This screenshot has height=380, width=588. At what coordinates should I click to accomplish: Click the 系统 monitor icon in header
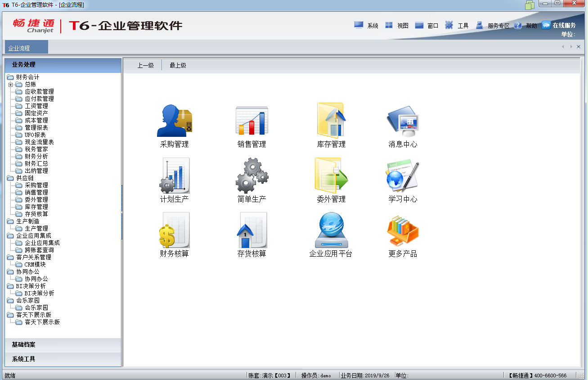(359, 25)
